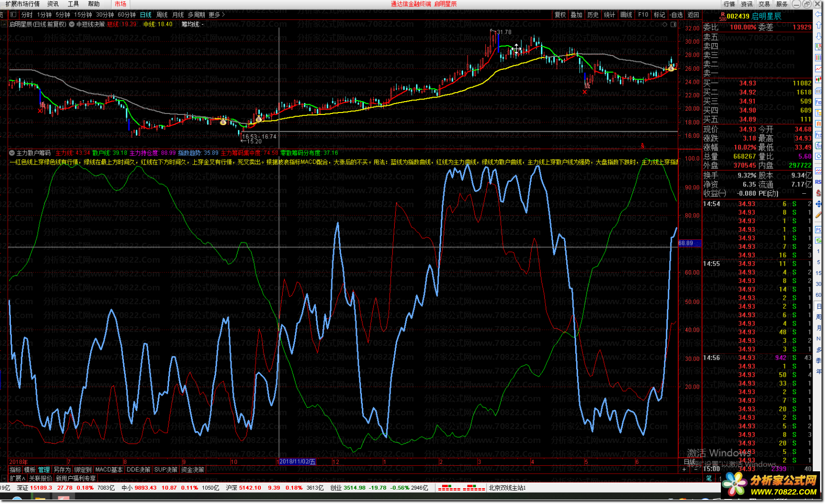This screenshot has width=826, height=504.
Task: Click the 深证 index value 15189.3
Action: [x=41, y=488]
